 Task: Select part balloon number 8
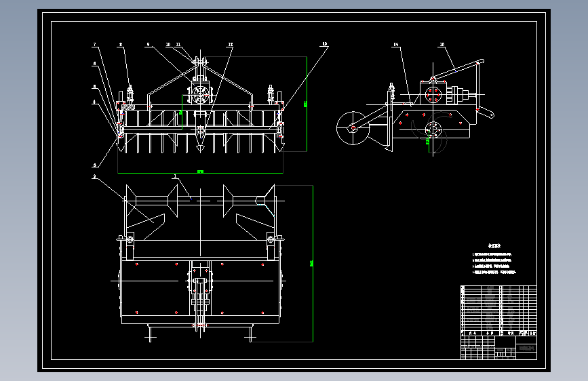pos(121,44)
